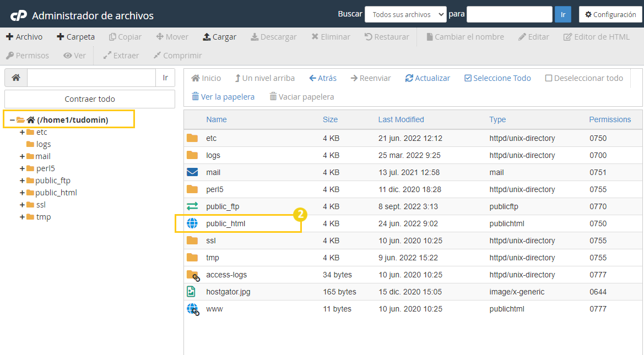
Task: Sort by the Size column header
Action: pyautogui.click(x=330, y=119)
